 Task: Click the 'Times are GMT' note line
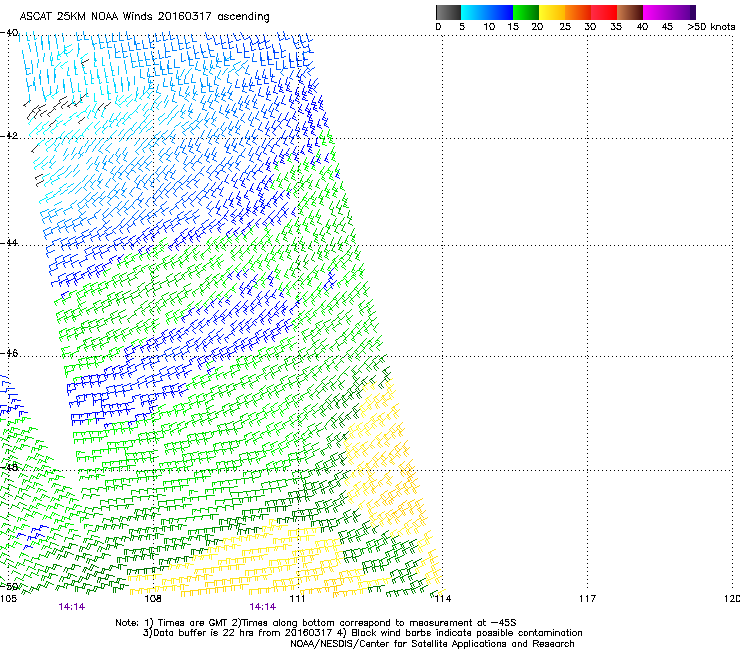tap(316, 623)
